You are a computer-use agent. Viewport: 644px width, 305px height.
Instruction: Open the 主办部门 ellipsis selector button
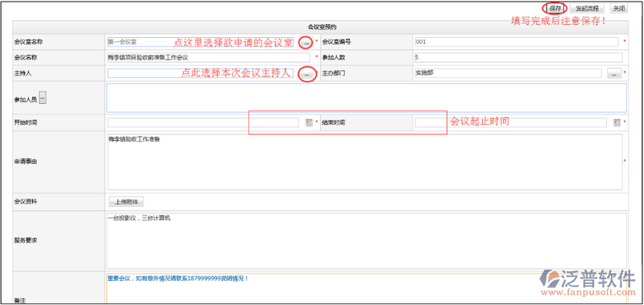coord(614,74)
